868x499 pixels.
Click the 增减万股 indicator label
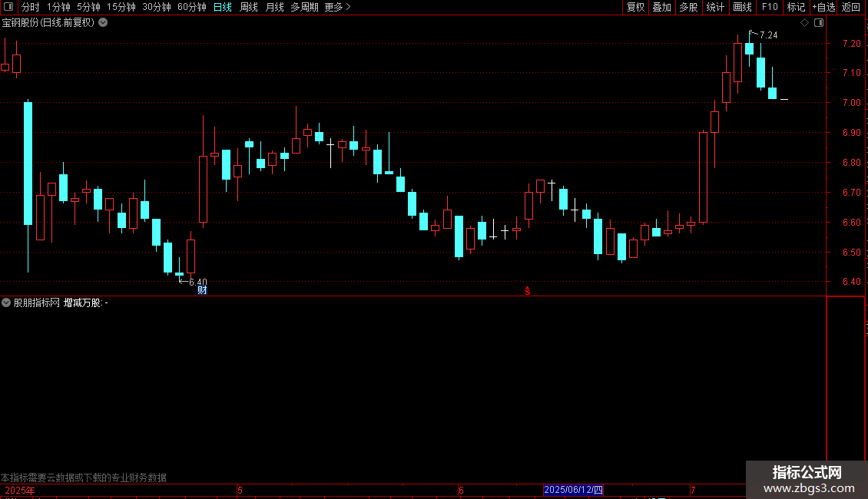pos(82,302)
